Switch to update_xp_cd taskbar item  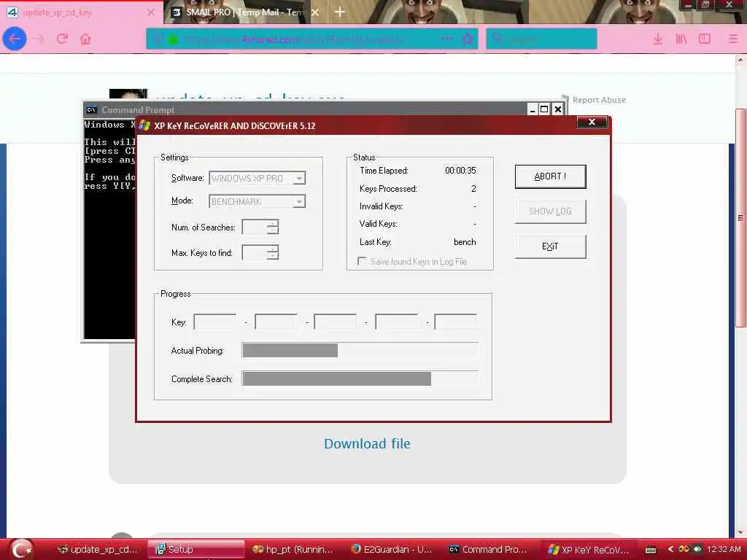97,550
